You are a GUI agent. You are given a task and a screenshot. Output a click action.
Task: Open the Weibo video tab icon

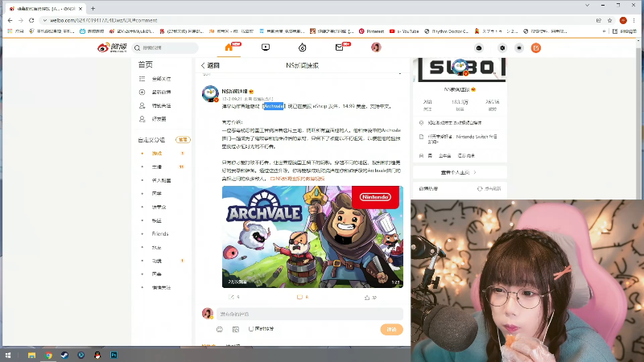(266, 47)
